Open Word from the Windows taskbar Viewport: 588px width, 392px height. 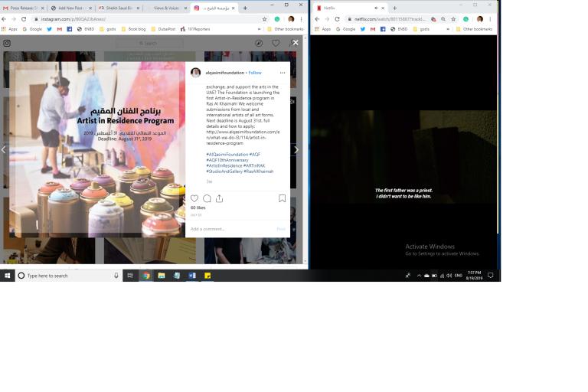192,275
